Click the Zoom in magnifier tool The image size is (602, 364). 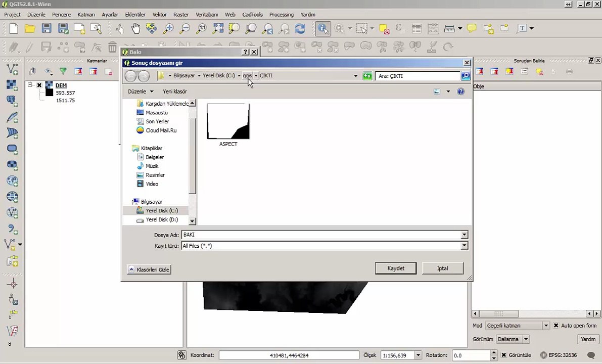(x=168, y=28)
